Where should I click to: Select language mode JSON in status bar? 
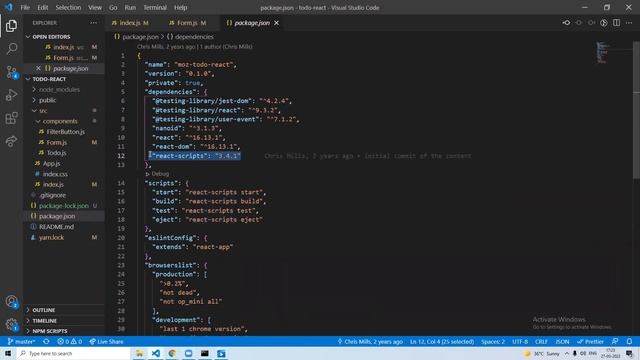562,341
